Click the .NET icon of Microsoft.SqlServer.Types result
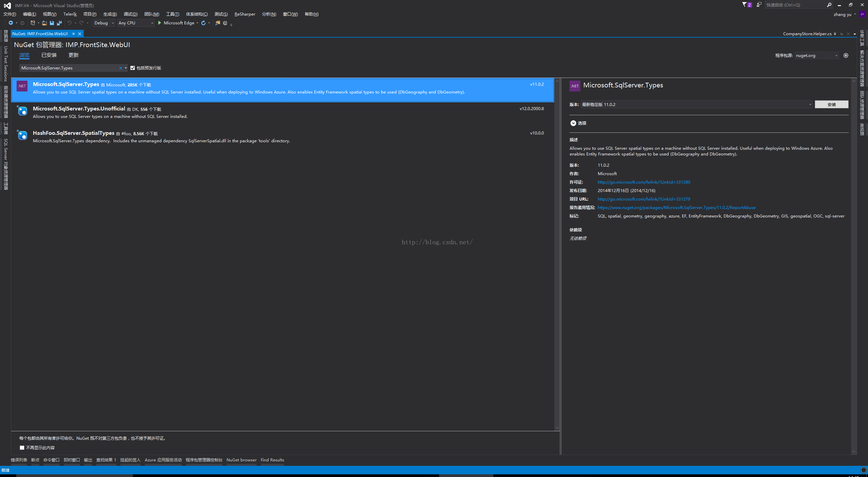Image resolution: width=868 pixels, height=477 pixels. coord(22,86)
